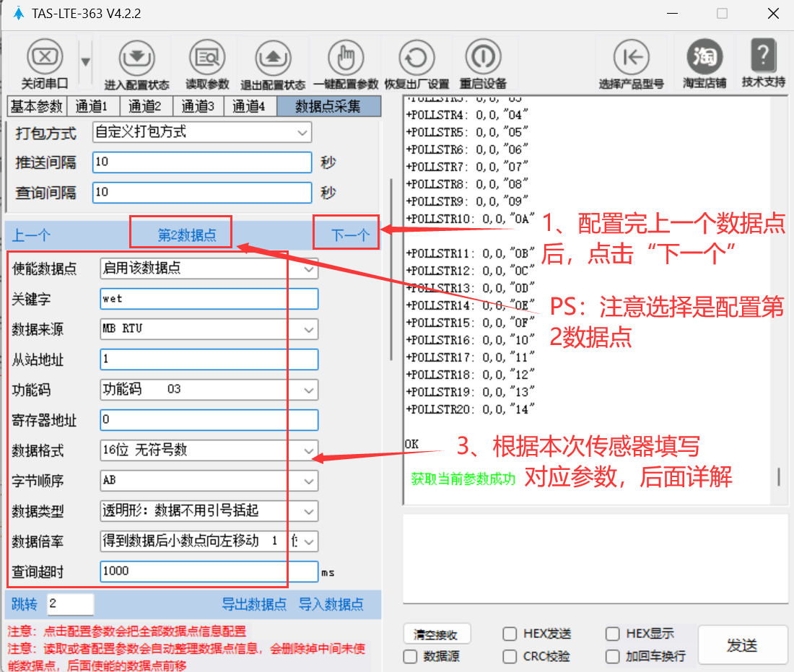Image resolution: width=794 pixels, height=672 pixels.
Task: Click the 读取参数 read parameters icon
Action: coord(207,57)
